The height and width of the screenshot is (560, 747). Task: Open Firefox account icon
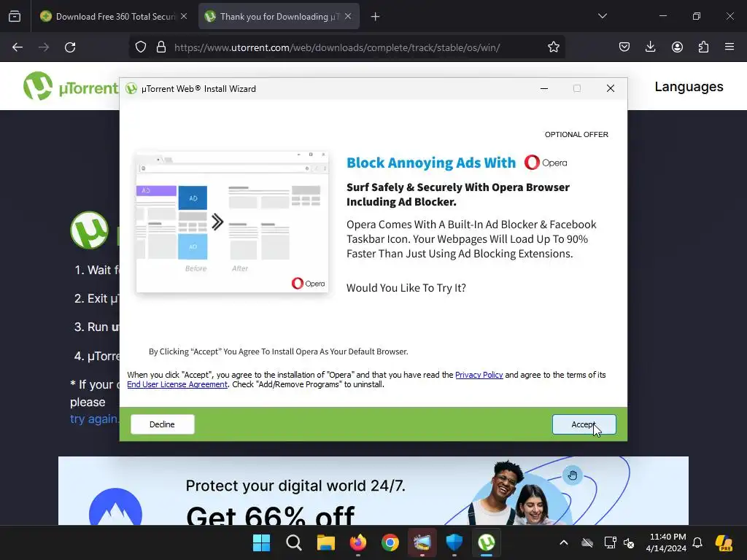[x=677, y=47]
